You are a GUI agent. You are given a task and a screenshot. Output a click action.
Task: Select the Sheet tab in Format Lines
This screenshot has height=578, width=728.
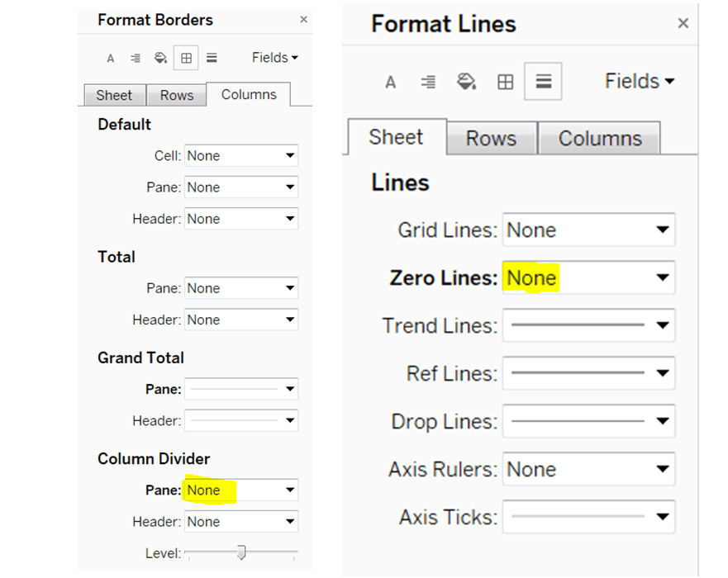click(397, 137)
